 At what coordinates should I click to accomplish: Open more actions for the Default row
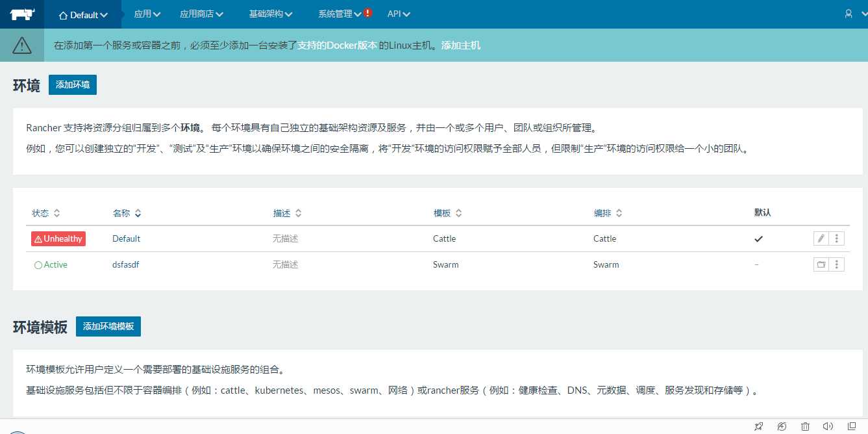(837, 238)
